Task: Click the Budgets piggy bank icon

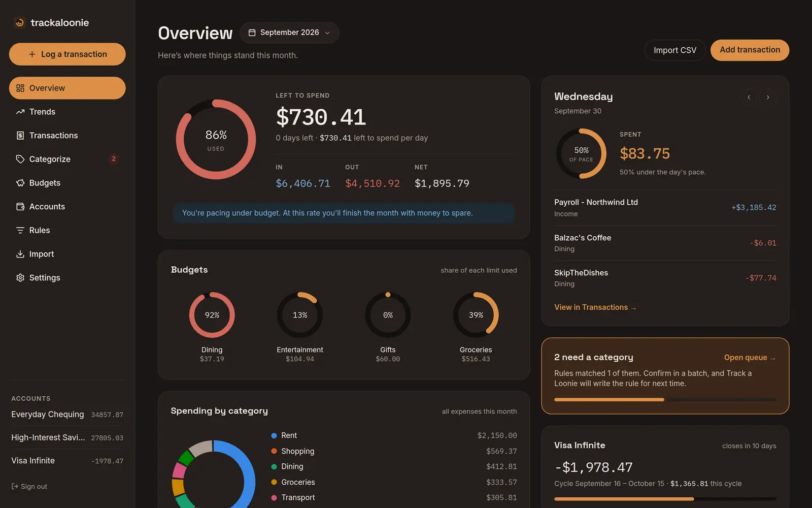Action: click(20, 183)
